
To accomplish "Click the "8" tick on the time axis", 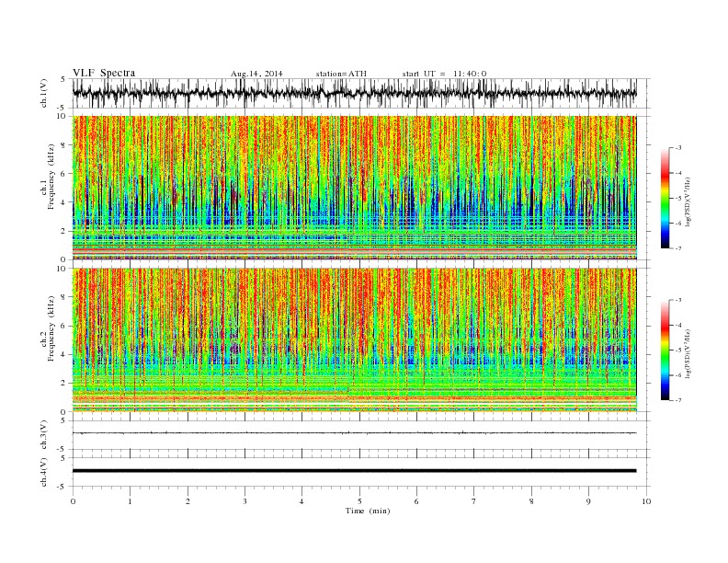I will (531, 501).
